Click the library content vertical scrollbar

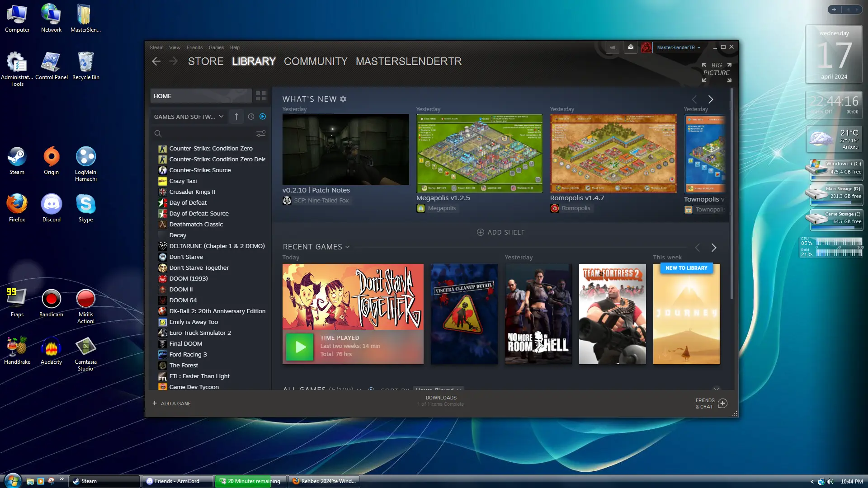(732, 194)
